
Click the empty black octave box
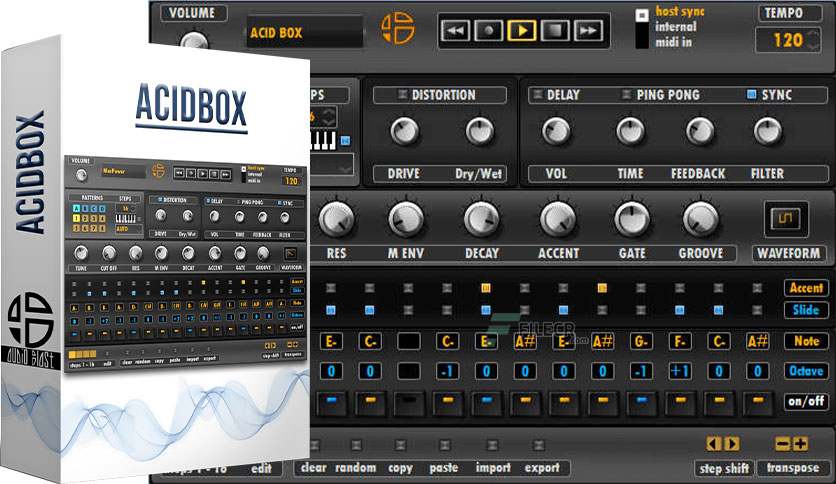click(408, 371)
